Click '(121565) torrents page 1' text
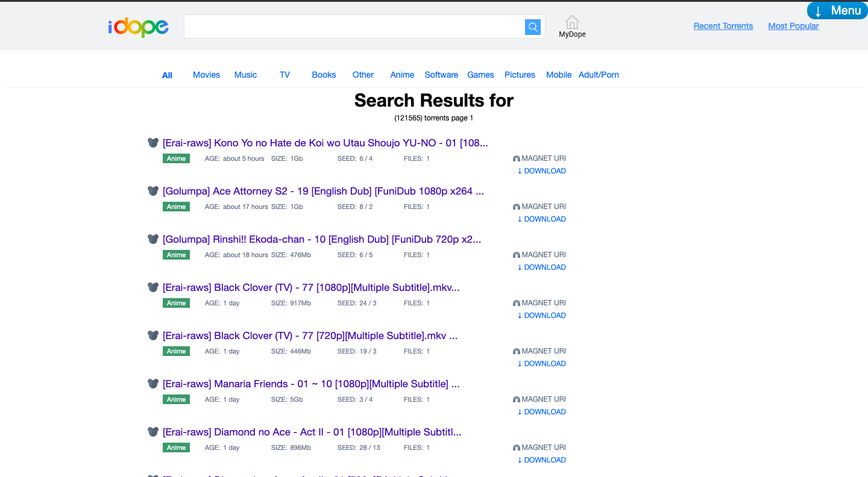The width and height of the screenshot is (868, 477). (434, 118)
